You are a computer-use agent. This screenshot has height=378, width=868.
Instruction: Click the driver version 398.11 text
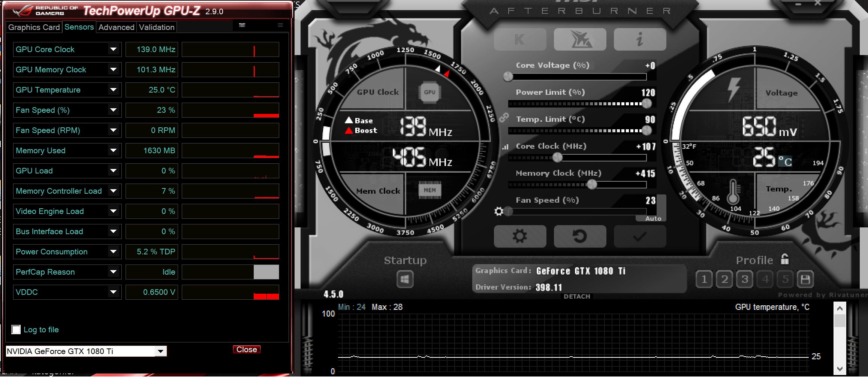(549, 287)
